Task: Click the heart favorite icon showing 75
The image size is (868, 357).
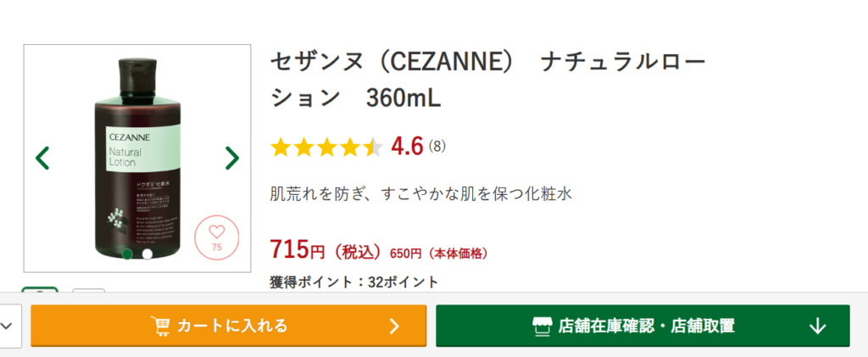Action: click(x=215, y=237)
